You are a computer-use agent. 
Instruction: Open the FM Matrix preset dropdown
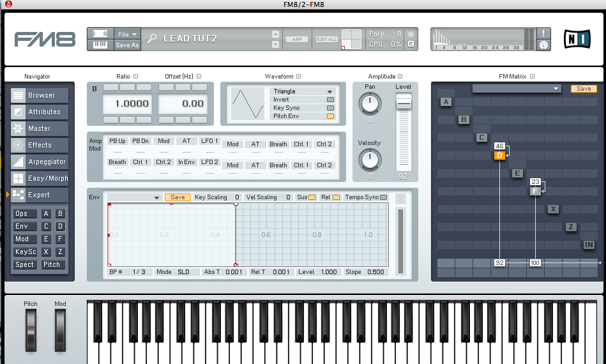tap(517, 89)
